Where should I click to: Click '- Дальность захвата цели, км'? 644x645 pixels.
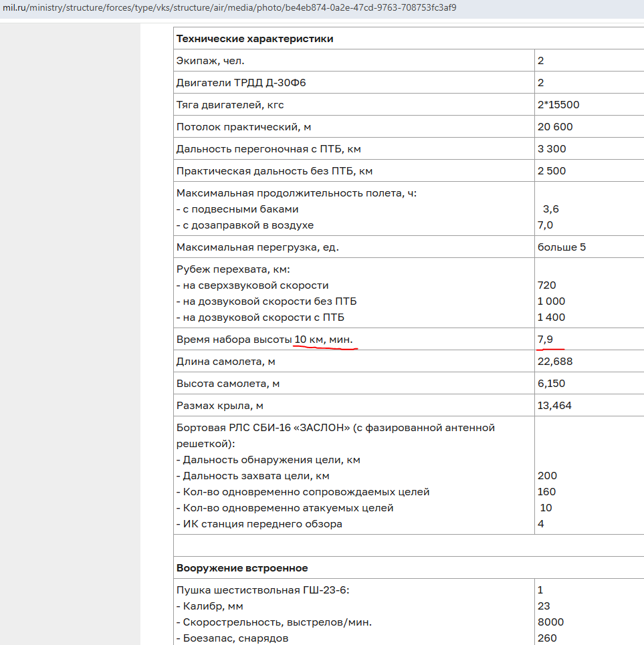(253, 477)
